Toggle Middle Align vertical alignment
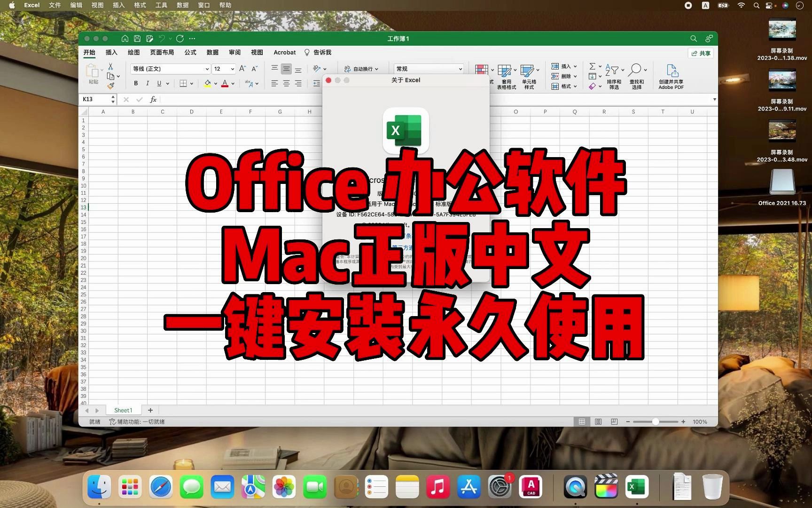The image size is (812, 508). coord(286,69)
